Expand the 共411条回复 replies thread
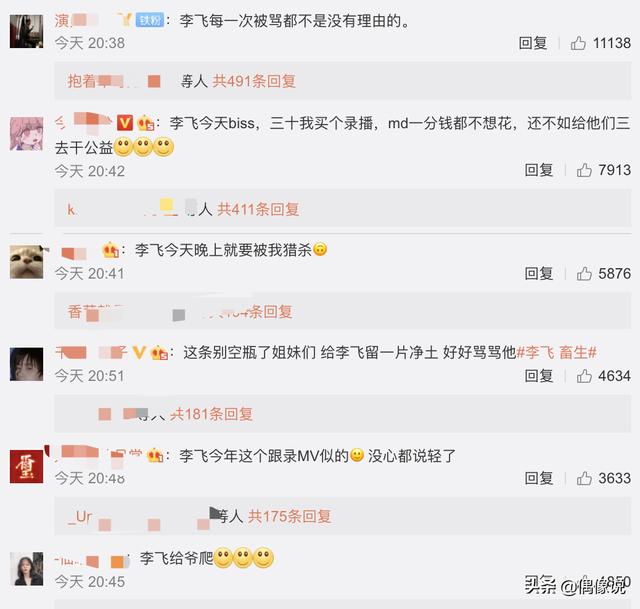Viewport: 640px width, 609px height. tap(258, 209)
